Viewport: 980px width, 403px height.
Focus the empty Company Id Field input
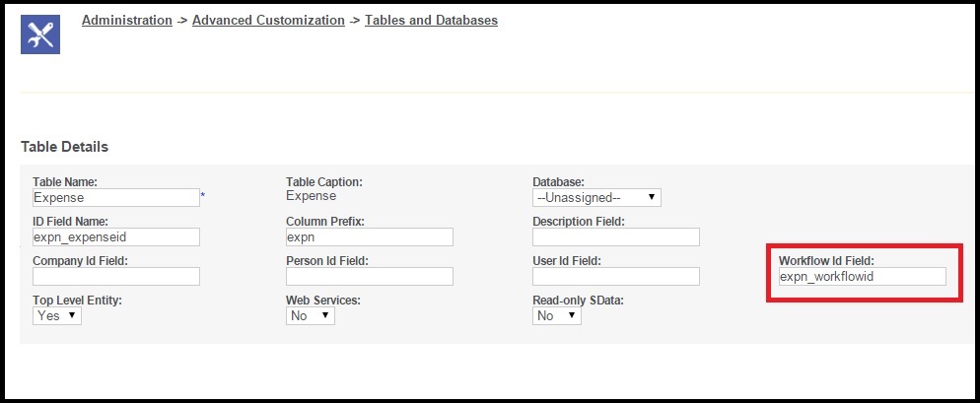pyautogui.click(x=115, y=277)
